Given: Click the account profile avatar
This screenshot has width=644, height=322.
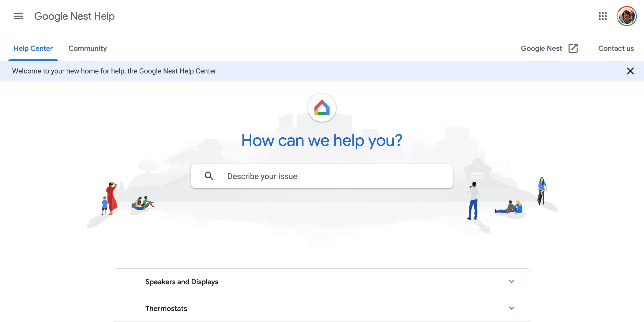Looking at the screenshot, I should [626, 16].
